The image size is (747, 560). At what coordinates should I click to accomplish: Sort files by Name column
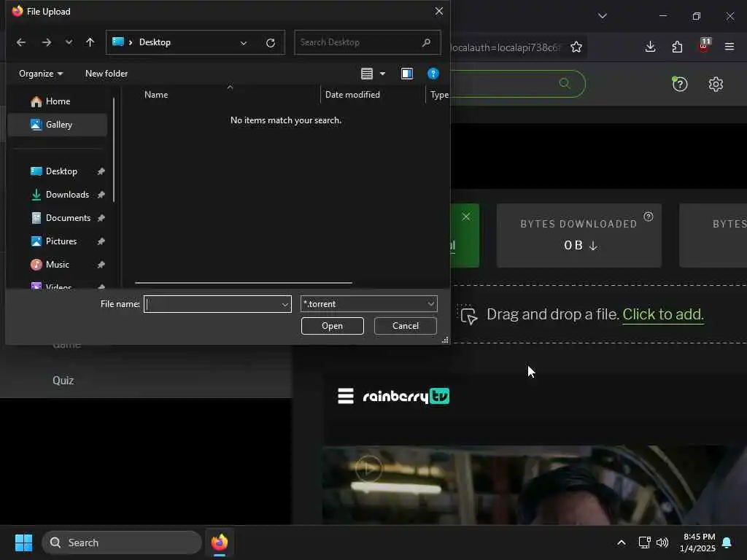(x=156, y=94)
